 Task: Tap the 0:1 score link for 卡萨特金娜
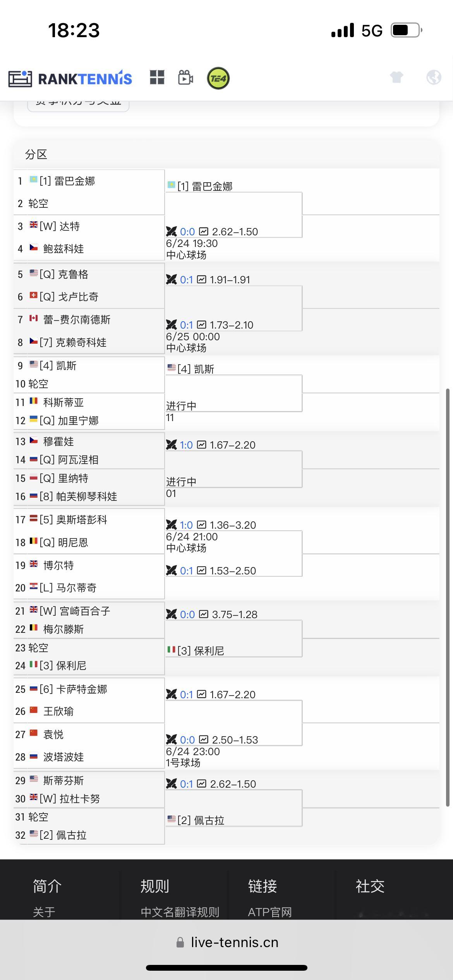186,695
